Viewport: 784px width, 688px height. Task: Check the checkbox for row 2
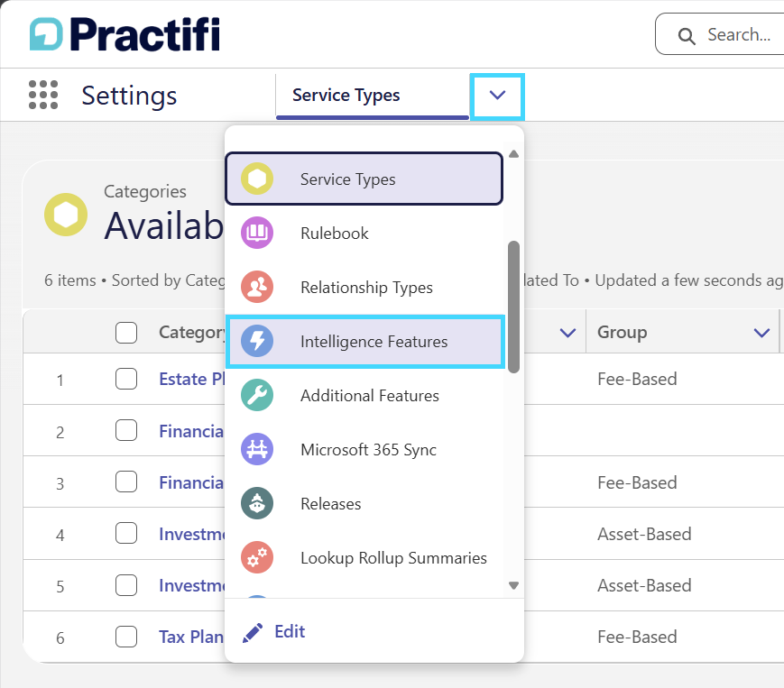tap(126, 430)
